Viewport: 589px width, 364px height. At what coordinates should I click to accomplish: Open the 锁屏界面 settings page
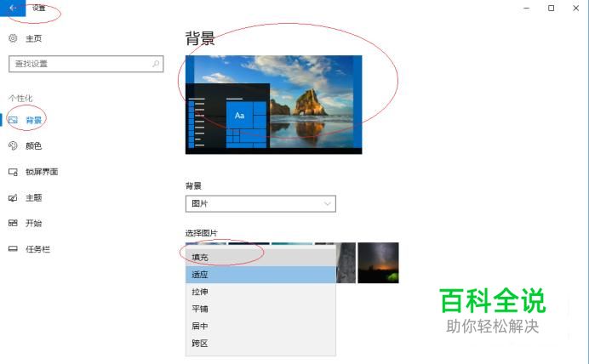tap(42, 172)
